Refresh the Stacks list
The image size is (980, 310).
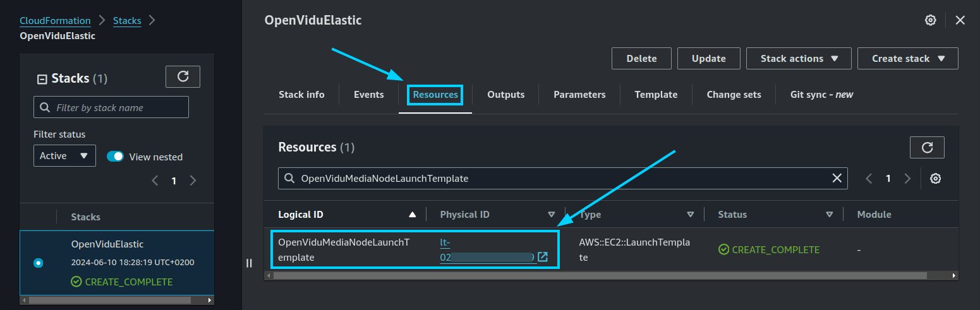tap(183, 76)
